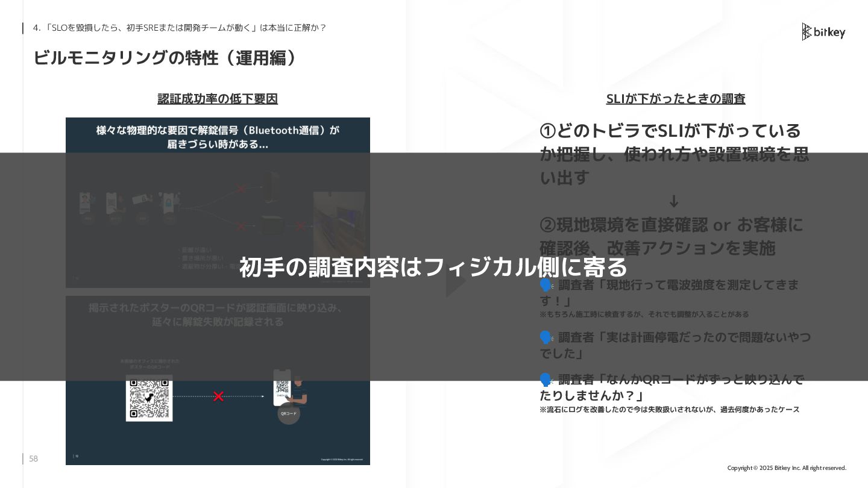Click the quote '調査者「なんかQRコードがずっと映り込んで…'
This screenshot has width=868, height=488.
[x=671, y=387]
